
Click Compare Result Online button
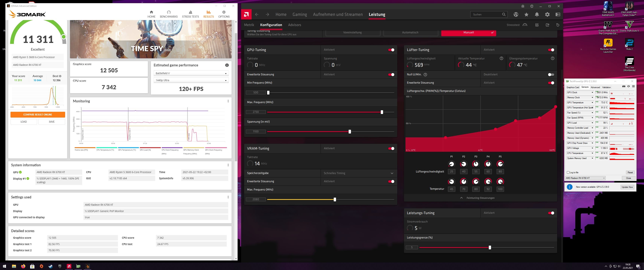click(38, 114)
